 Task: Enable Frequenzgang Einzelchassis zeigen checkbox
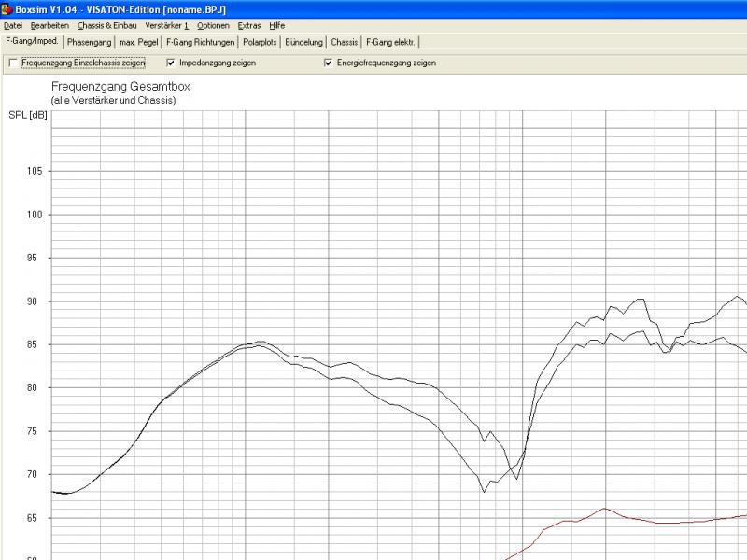(x=13, y=63)
